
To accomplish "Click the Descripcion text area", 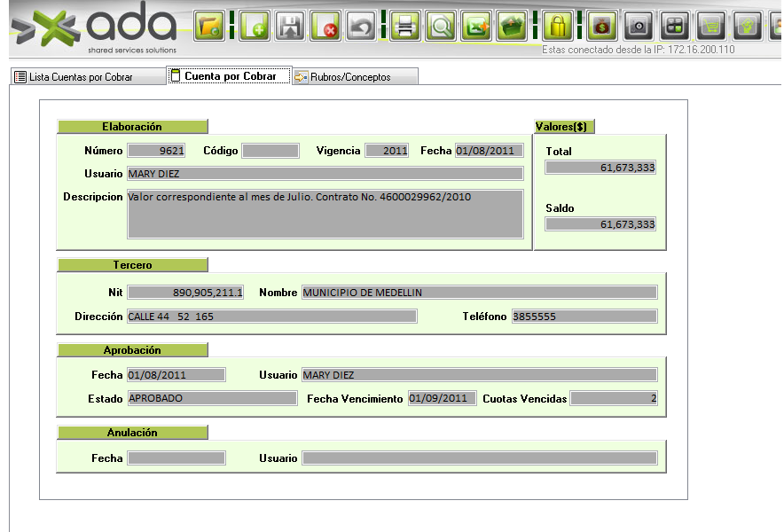I will [325, 214].
